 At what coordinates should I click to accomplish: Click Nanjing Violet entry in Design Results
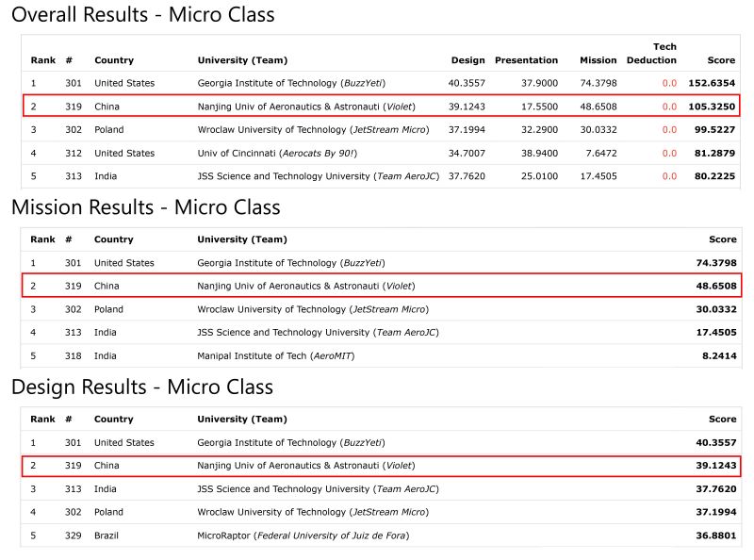click(306, 466)
